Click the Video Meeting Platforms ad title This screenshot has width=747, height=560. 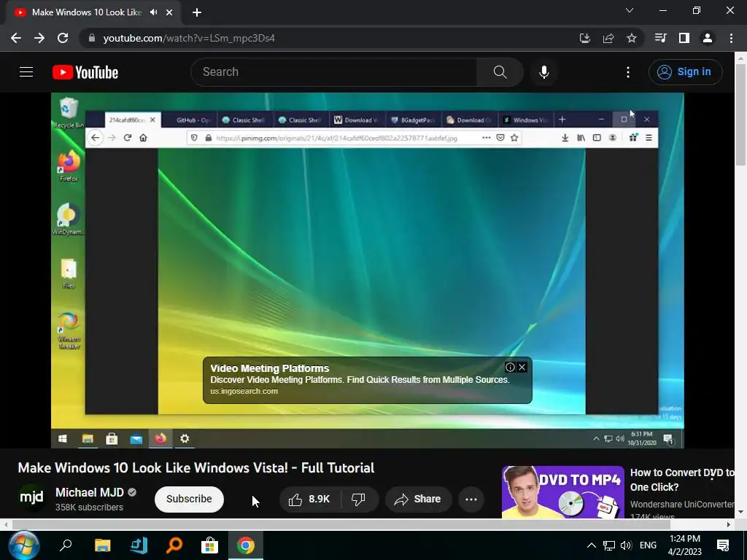pos(270,368)
